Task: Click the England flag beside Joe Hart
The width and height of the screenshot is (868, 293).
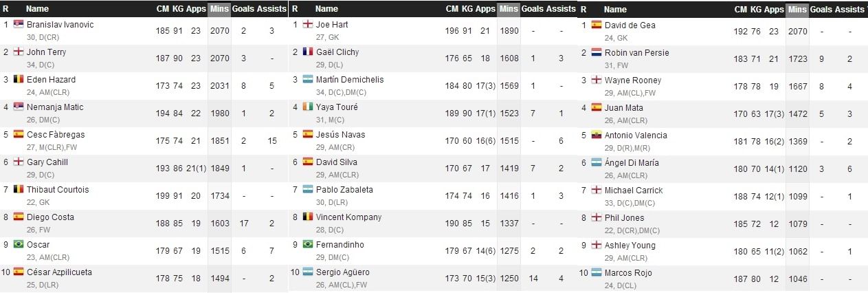Action: (x=307, y=24)
